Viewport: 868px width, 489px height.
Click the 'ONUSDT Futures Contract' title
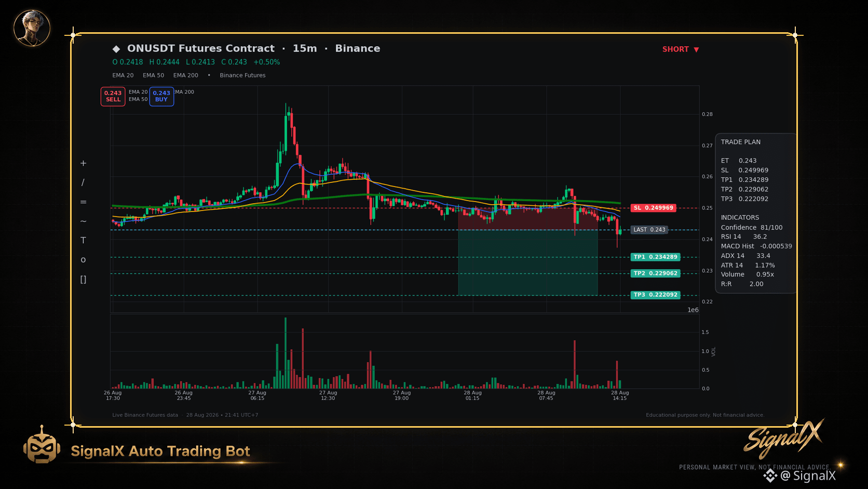tap(201, 48)
